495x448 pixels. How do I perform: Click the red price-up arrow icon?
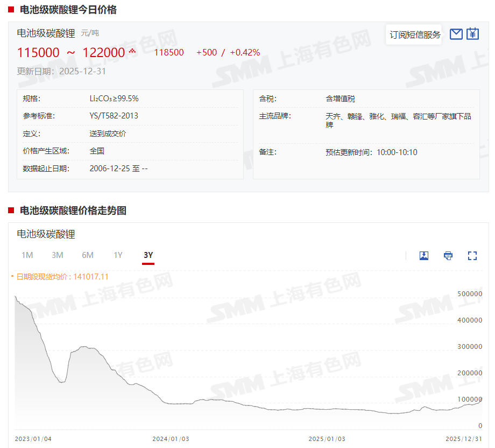pos(132,52)
